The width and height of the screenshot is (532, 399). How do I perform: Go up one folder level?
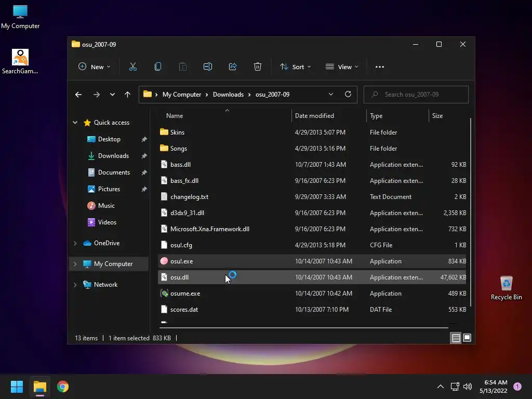point(127,95)
